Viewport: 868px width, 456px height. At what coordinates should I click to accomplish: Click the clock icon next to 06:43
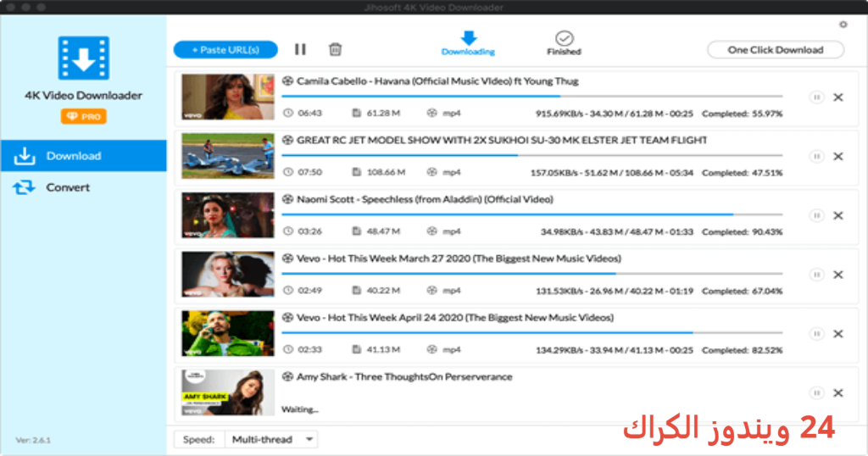288,114
